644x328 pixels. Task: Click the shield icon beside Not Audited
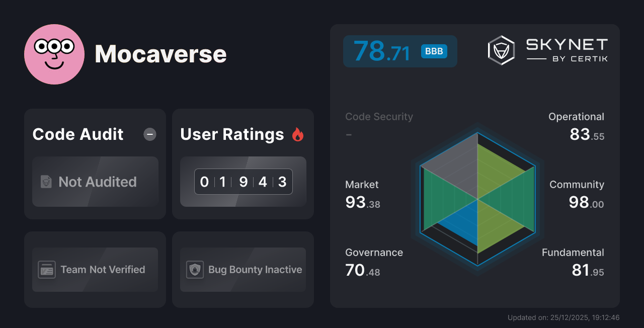click(45, 182)
